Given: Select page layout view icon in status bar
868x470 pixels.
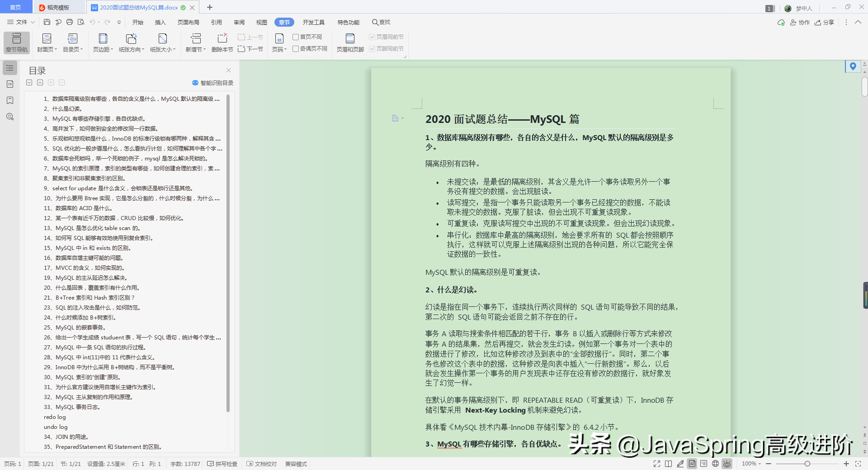Looking at the screenshot, I should pyautogui.click(x=692, y=464).
